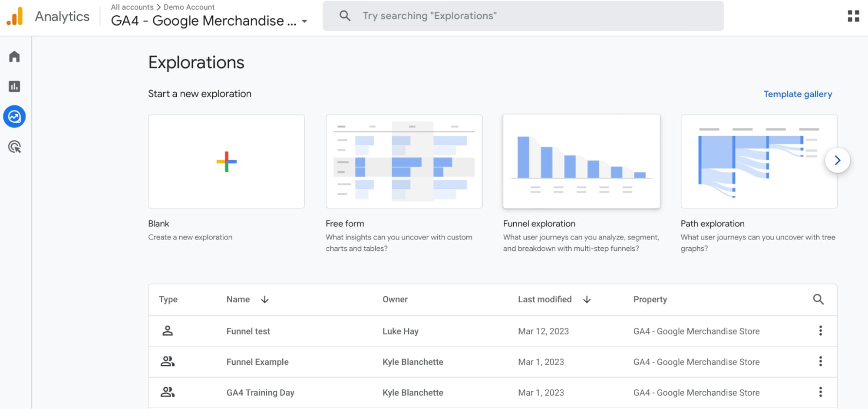The width and height of the screenshot is (868, 409).
Task: Open more options for Funnel Example row
Action: (820, 362)
